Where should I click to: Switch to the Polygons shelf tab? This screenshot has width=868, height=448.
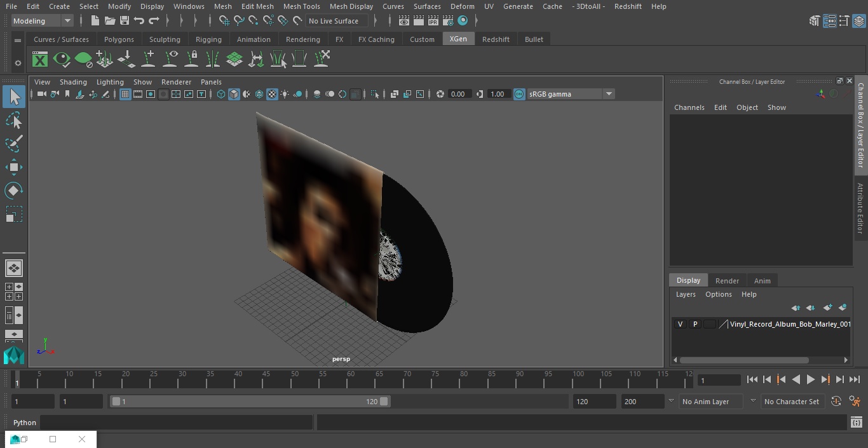pos(119,39)
